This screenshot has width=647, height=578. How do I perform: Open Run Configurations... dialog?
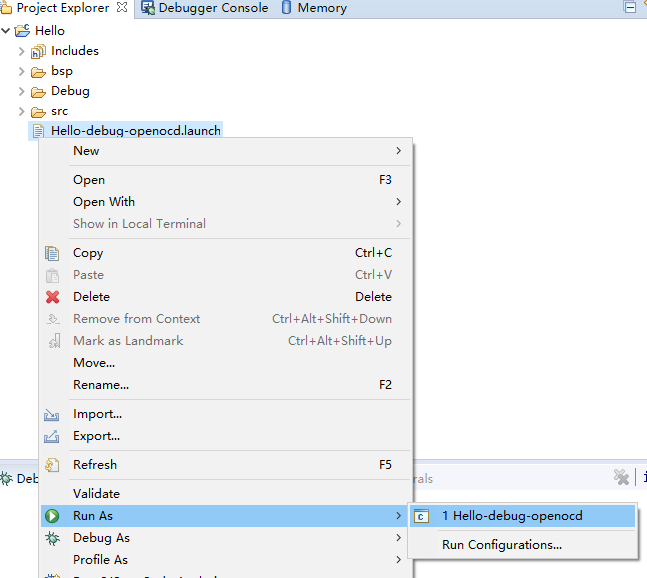click(x=501, y=545)
